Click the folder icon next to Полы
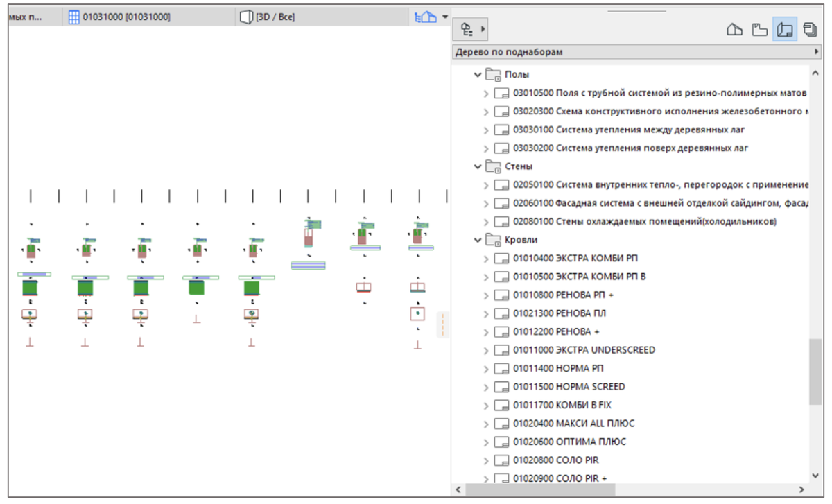Image resolution: width=832 pixels, height=504 pixels. [493, 74]
